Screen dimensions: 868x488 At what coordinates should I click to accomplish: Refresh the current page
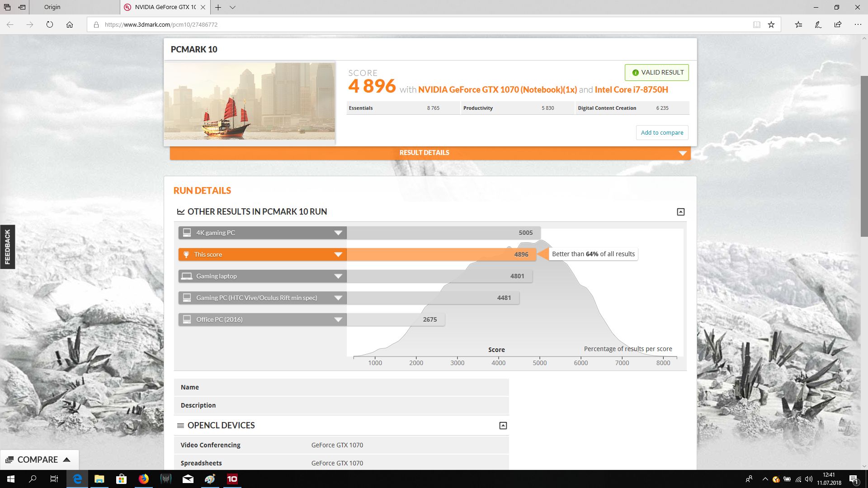(49, 25)
